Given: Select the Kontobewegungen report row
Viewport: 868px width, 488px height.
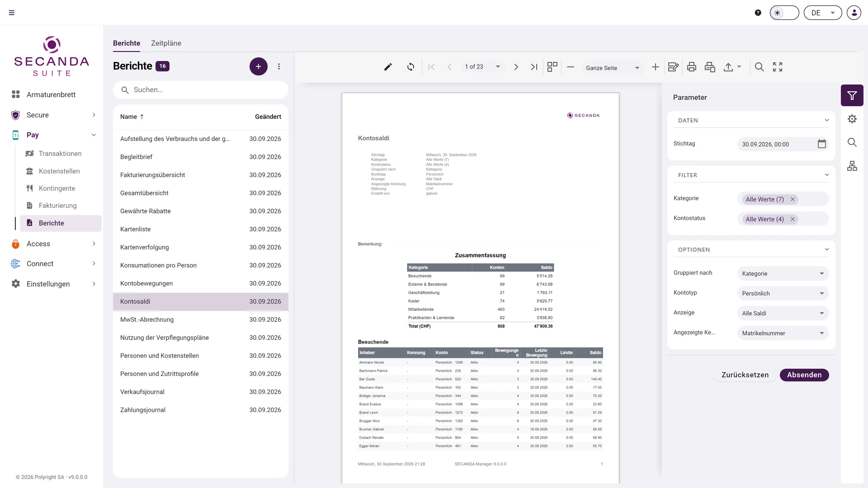Looking at the screenshot, I should click(201, 283).
